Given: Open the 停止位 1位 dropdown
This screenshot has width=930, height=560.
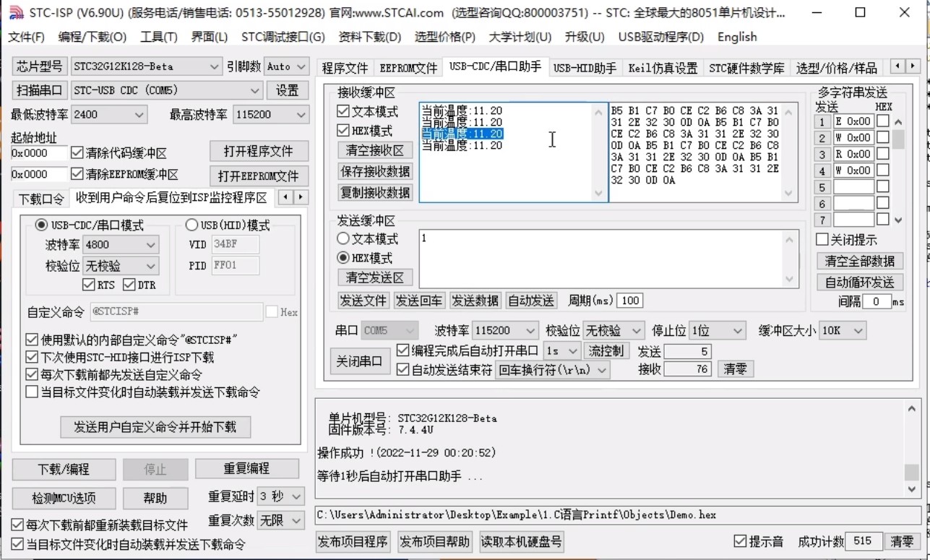Looking at the screenshot, I should (x=717, y=330).
